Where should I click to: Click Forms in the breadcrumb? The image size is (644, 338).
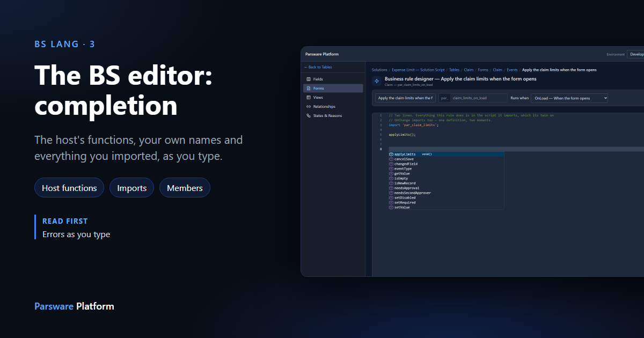[483, 70]
